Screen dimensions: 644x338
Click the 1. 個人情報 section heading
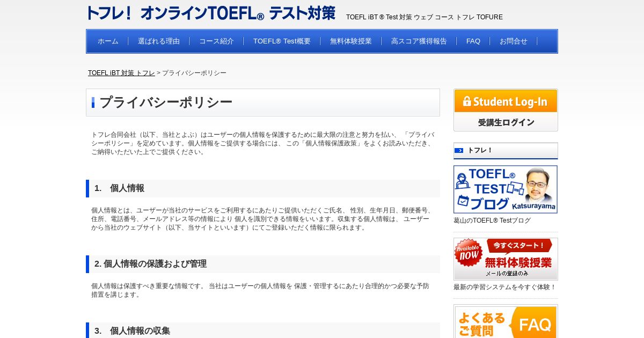(119, 188)
